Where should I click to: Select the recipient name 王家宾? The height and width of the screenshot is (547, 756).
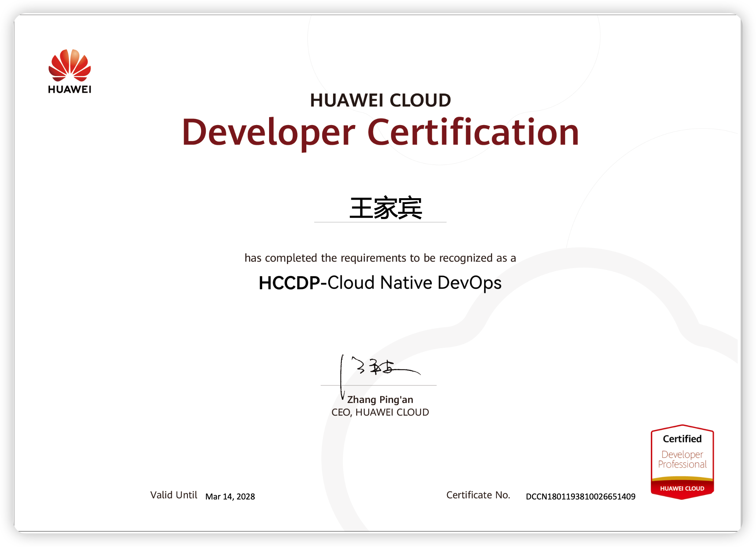[386, 208]
